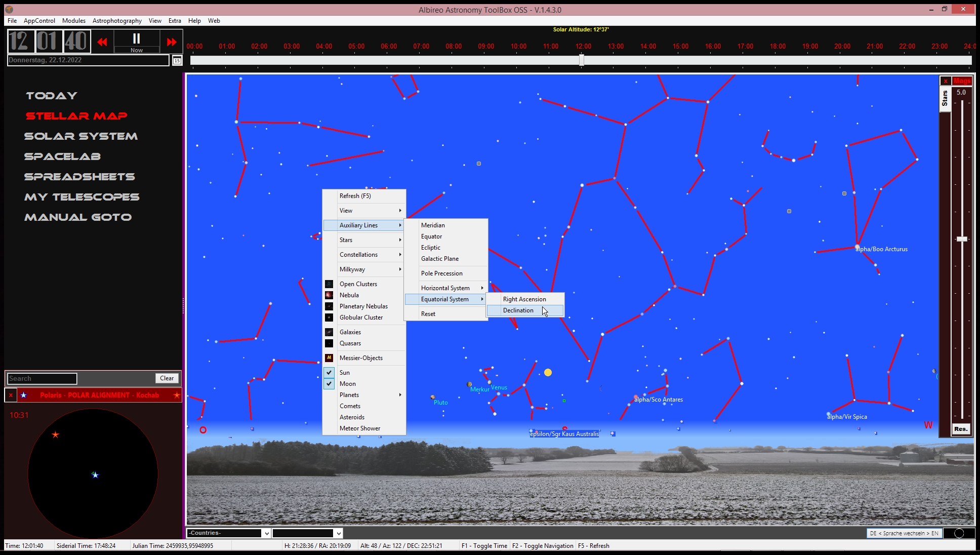Expand the Auxiliary Lines submenu
Image resolution: width=980 pixels, height=555 pixels.
point(364,225)
